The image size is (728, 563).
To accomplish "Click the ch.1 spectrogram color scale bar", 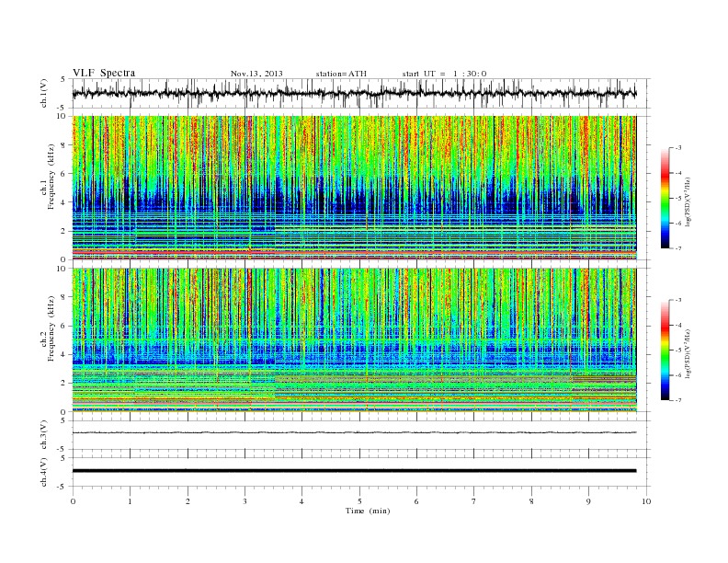I will click(665, 198).
